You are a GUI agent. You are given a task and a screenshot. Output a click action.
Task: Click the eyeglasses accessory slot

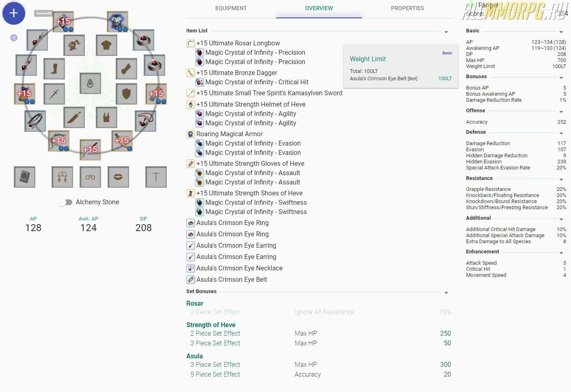90,177
